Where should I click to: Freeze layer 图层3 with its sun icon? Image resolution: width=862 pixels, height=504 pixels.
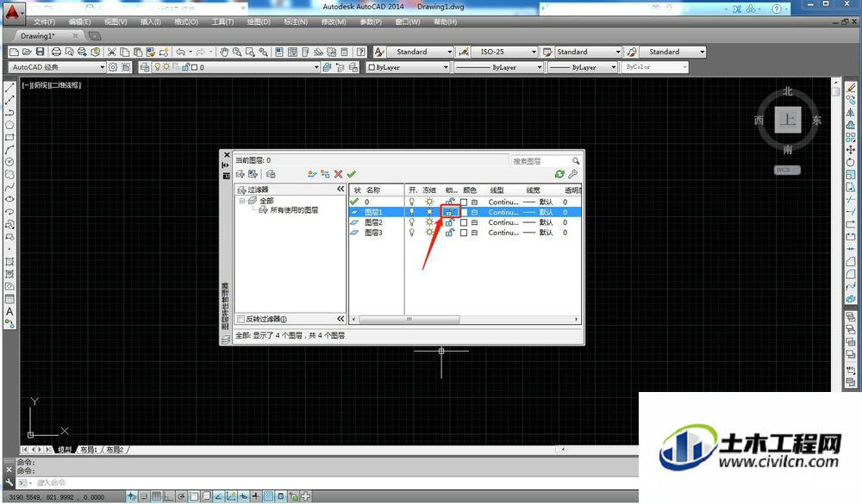pos(429,233)
